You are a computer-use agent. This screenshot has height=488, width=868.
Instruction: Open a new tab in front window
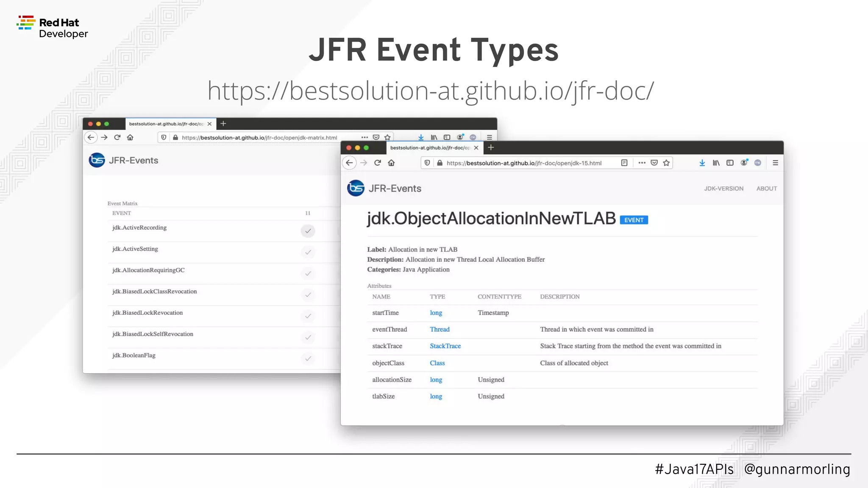491,148
